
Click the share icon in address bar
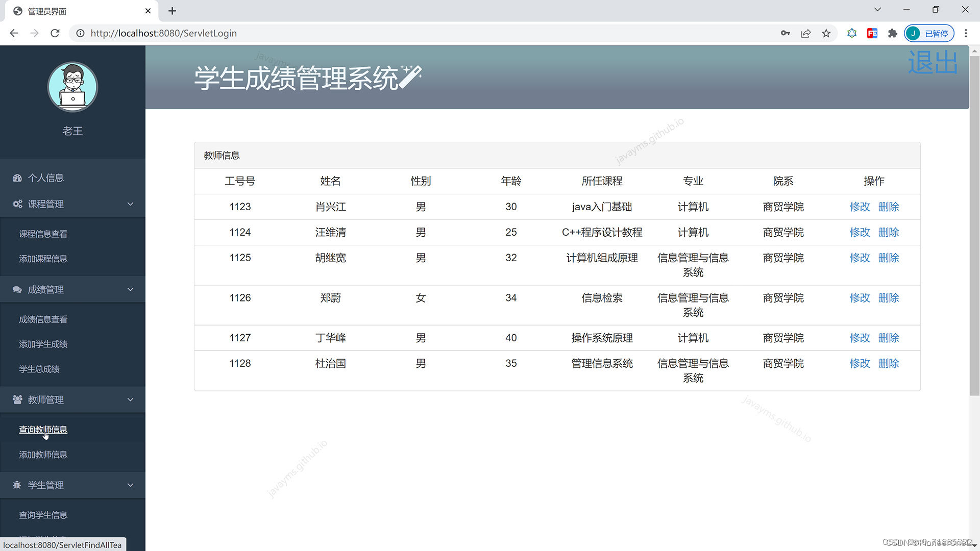(x=805, y=33)
